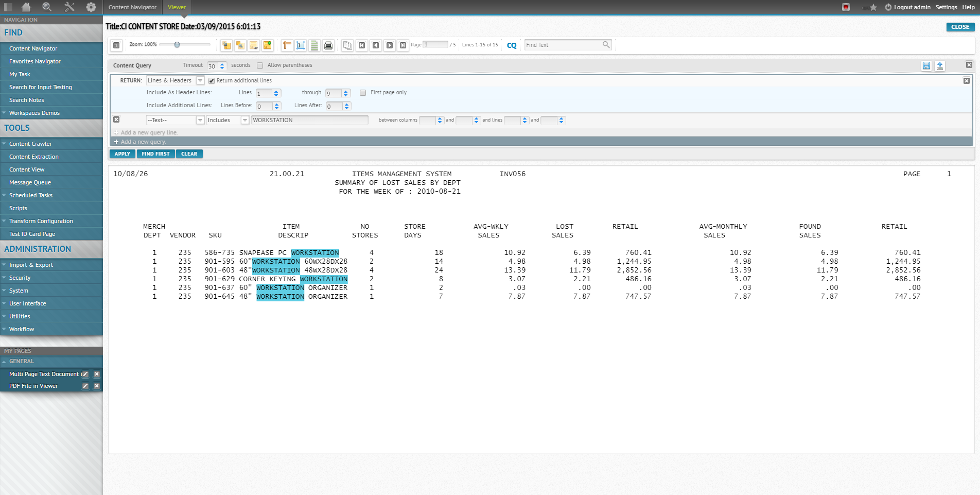Adjust the Timeout seconds stepper
980x495 pixels.
coord(222,66)
